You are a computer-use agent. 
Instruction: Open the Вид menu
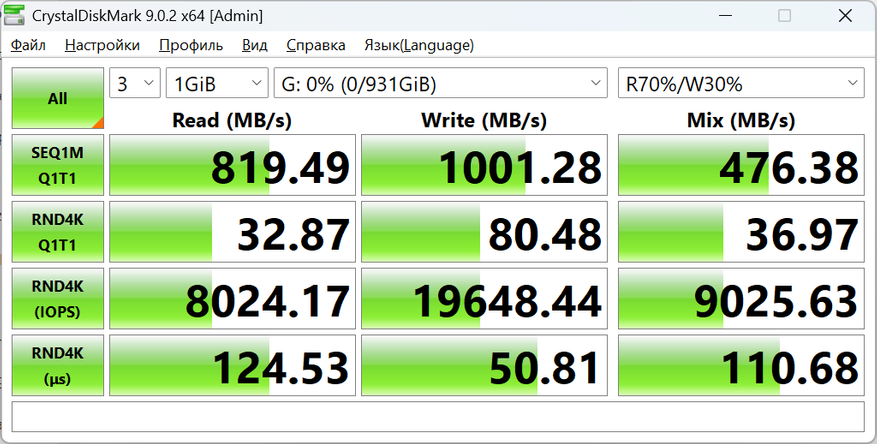[x=254, y=45]
